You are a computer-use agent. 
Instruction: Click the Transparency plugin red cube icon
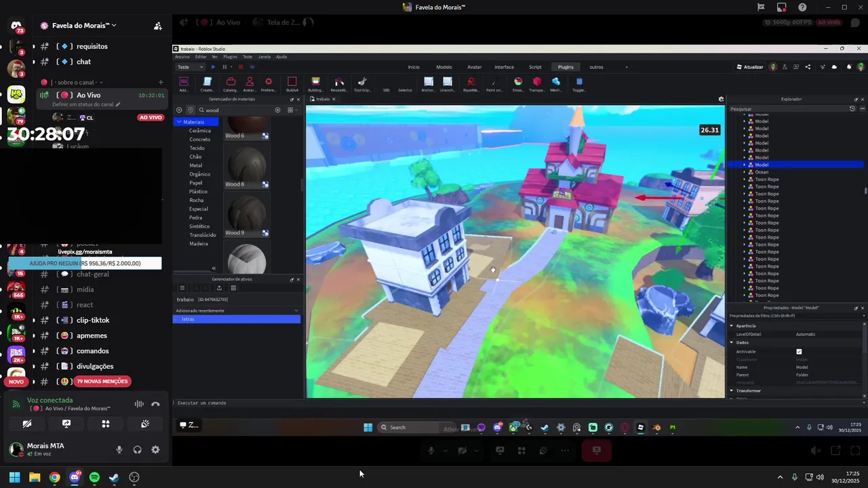click(x=537, y=82)
